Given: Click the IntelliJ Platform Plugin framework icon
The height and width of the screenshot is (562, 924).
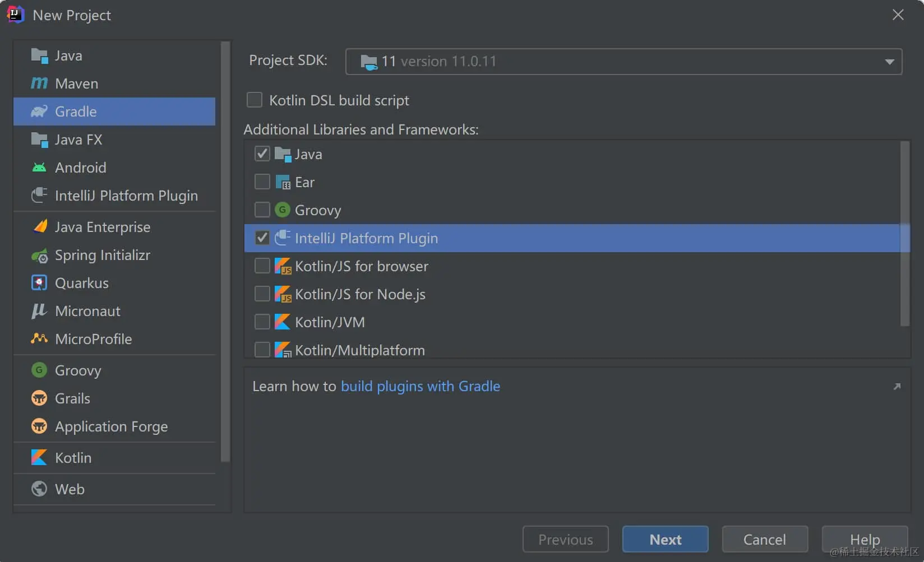Looking at the screenshot, I should coord(283,238).
